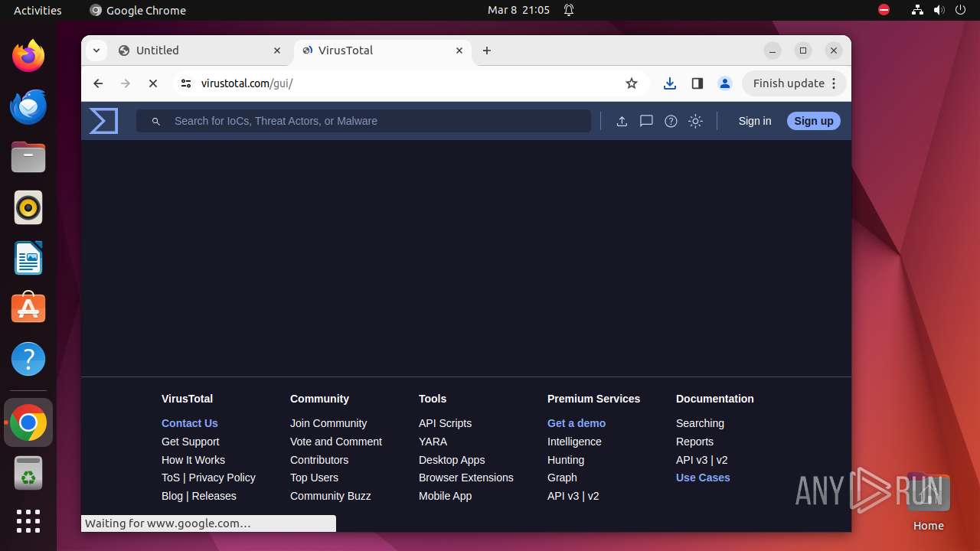Screen dimensions: 980x551
Task: Open the Searching documentation link
Action: click(700, 423)
